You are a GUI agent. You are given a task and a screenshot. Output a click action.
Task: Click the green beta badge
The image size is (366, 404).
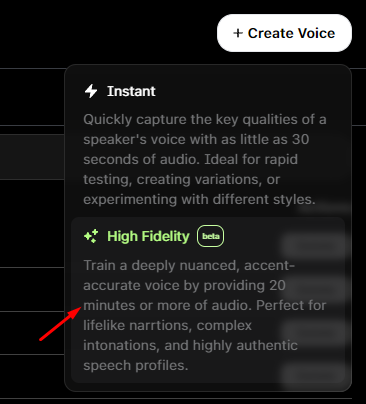click(210, 236)
